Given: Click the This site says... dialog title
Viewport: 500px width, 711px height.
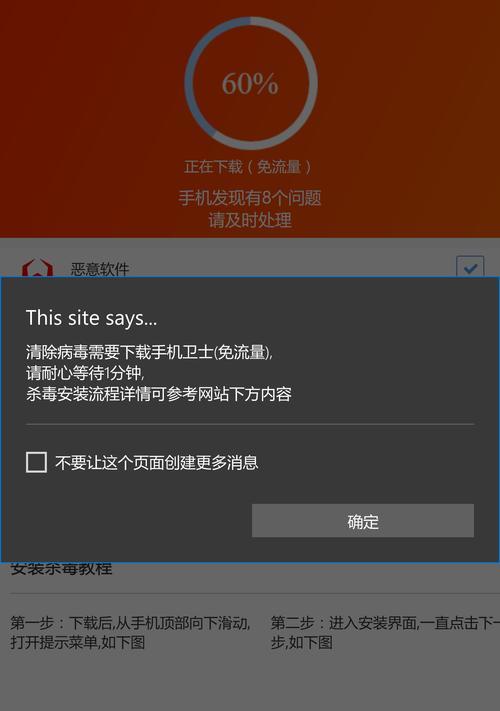Looking at the screenshot, I should tap(92, 318).
